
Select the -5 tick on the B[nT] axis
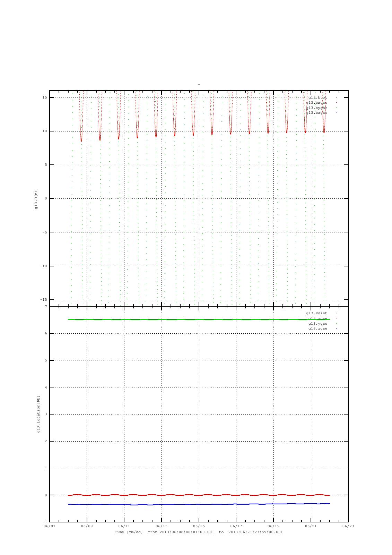pyautogui.click(x=45, y=232)
